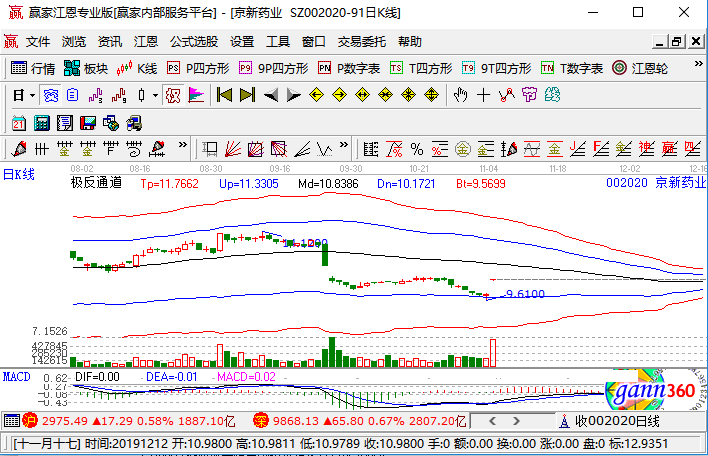This screenshot has width=708, height=456.
Task: Open the notepad icon
Action: click(65, 123)
